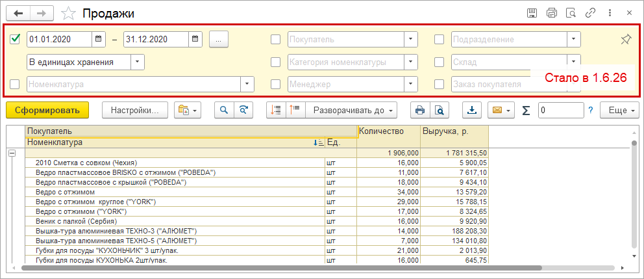Click the printer icon in title bar
Viewport: 644px width, 279px height.
tap(552, 13)
